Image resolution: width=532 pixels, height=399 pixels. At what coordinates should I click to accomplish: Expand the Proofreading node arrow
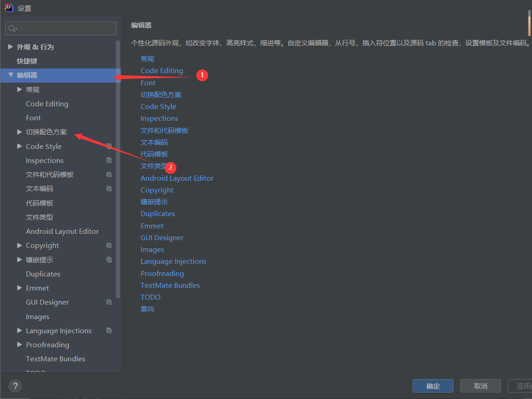coord(20,345)
